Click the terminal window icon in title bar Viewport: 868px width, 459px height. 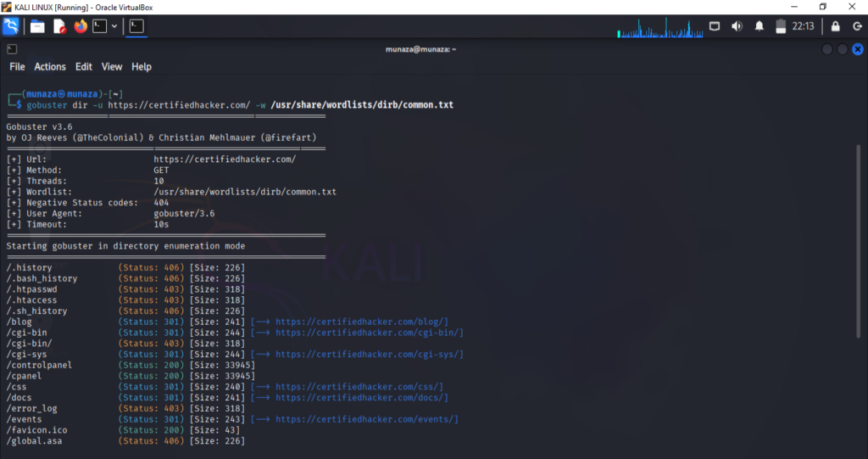(x=12, y=49)
